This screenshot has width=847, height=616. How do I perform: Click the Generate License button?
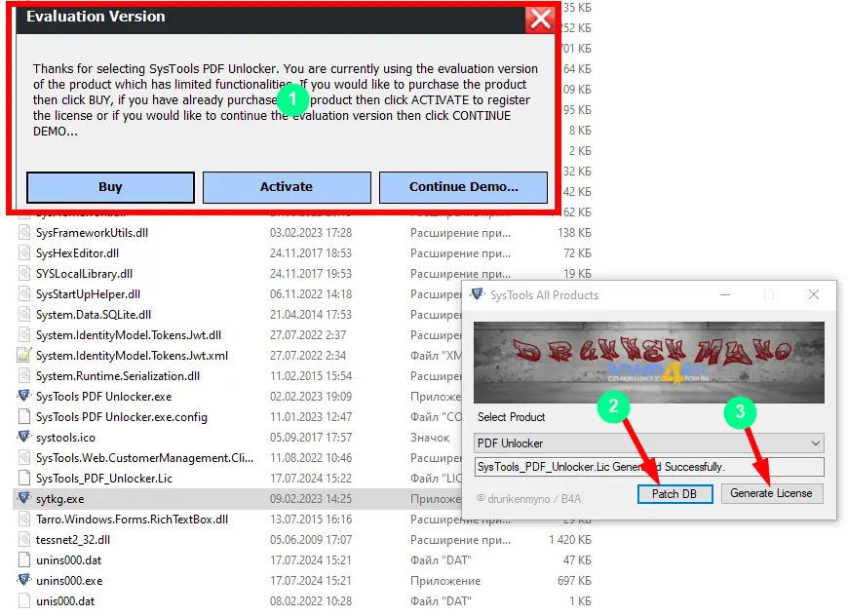click(771, 493)
